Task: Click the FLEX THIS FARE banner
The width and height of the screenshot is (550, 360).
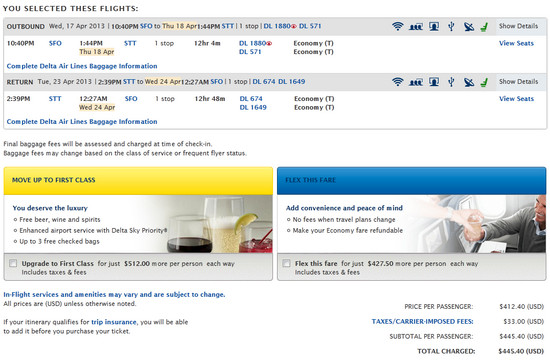Action: pos(411,180)
